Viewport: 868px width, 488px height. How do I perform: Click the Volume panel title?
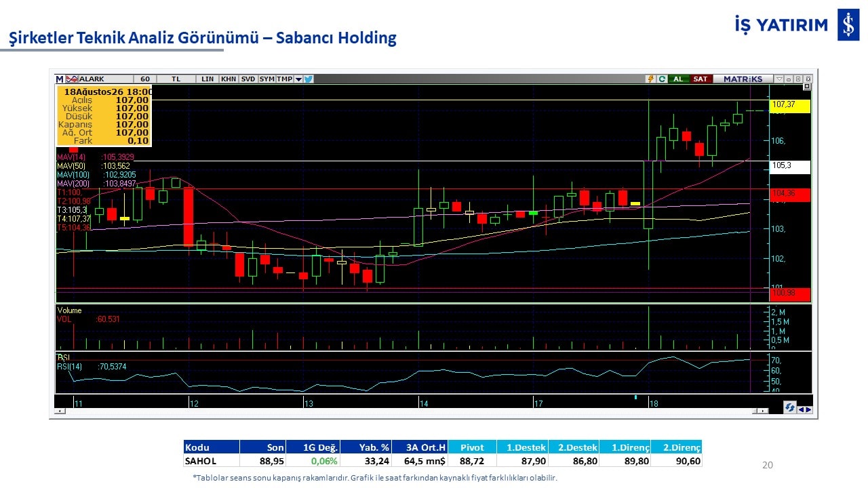pyautogui.click(x=69, y=310)
